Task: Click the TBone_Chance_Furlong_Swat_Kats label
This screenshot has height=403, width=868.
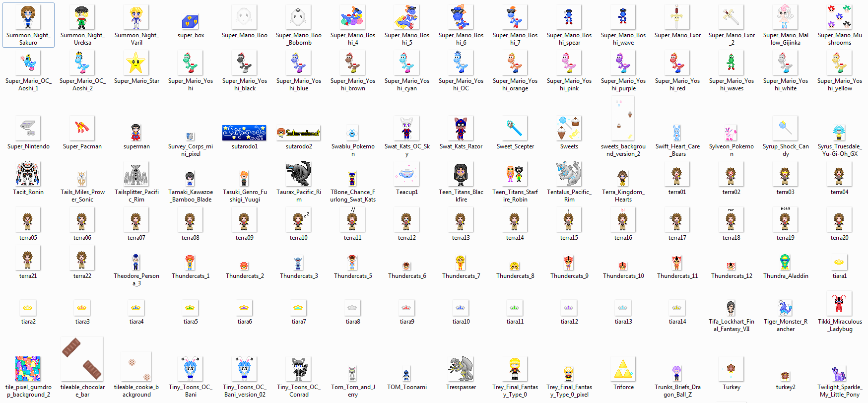Action: (353, 196)
